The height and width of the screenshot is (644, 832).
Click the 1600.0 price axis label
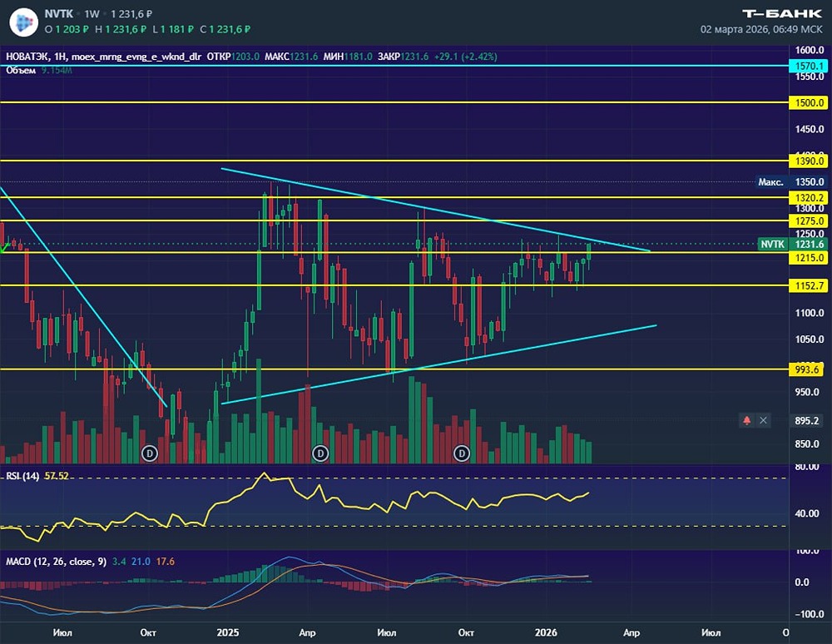pos(810,50)
